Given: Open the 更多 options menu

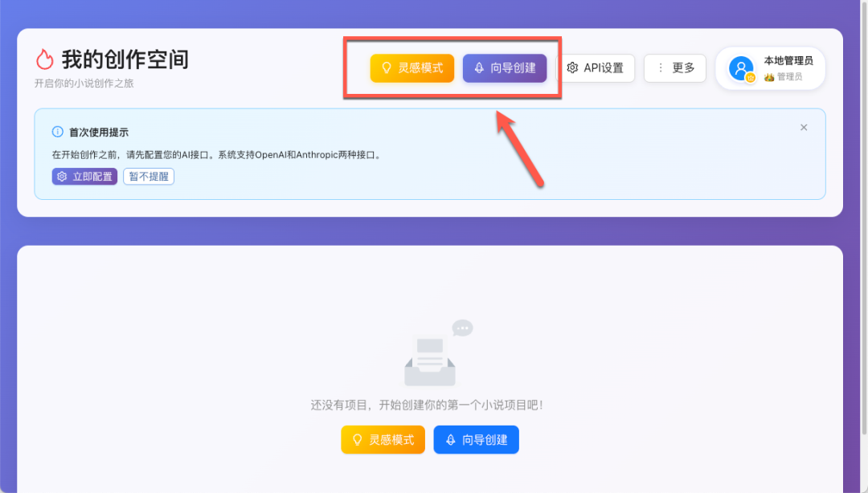Looking at the screenshot, I should pos(675,67).
